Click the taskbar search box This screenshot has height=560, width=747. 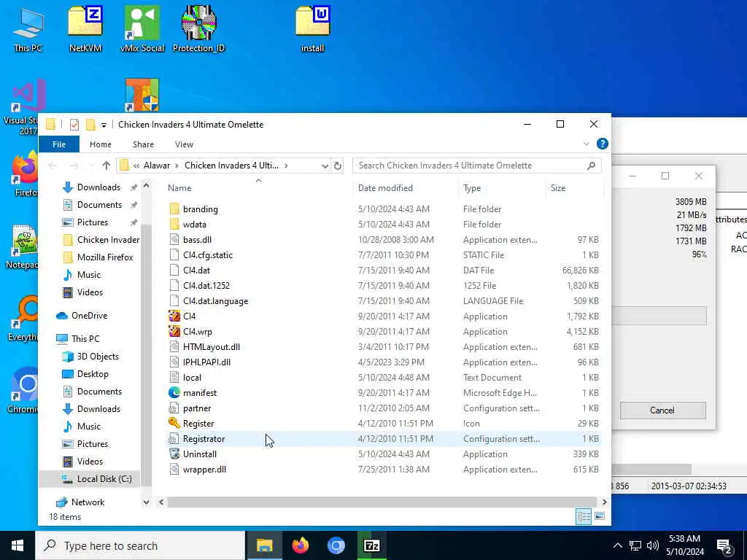coord(140,545)
